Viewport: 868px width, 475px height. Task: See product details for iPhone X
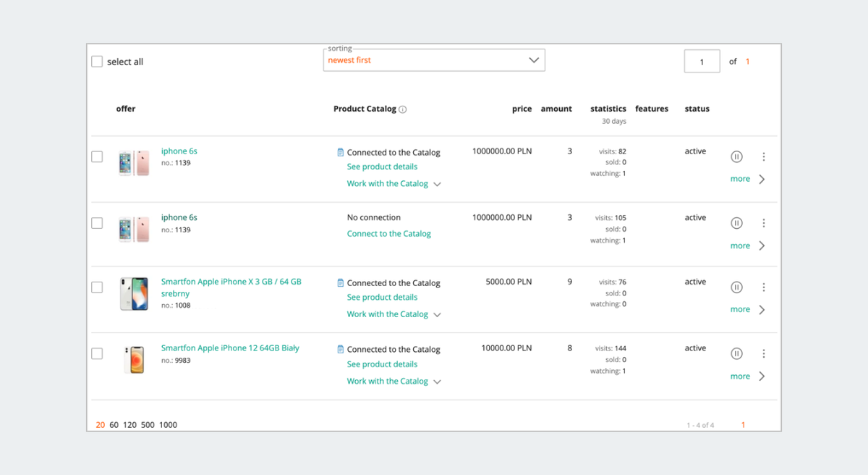(x=382, y=297)
